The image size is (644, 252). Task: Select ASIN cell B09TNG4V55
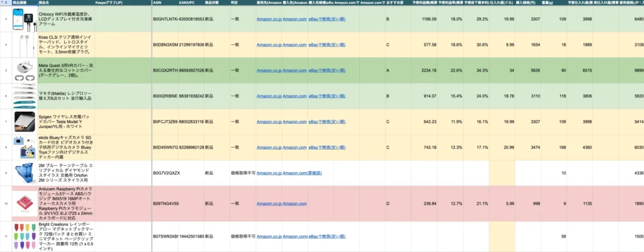(165, 204)
